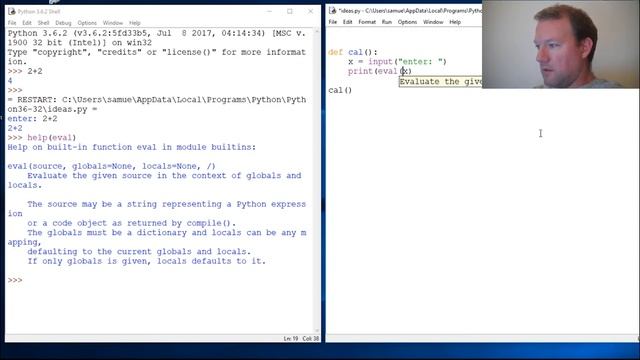The image size is (640, 360).
Task: Open Debug menu in Python Shell window
Action: (63, 23)
